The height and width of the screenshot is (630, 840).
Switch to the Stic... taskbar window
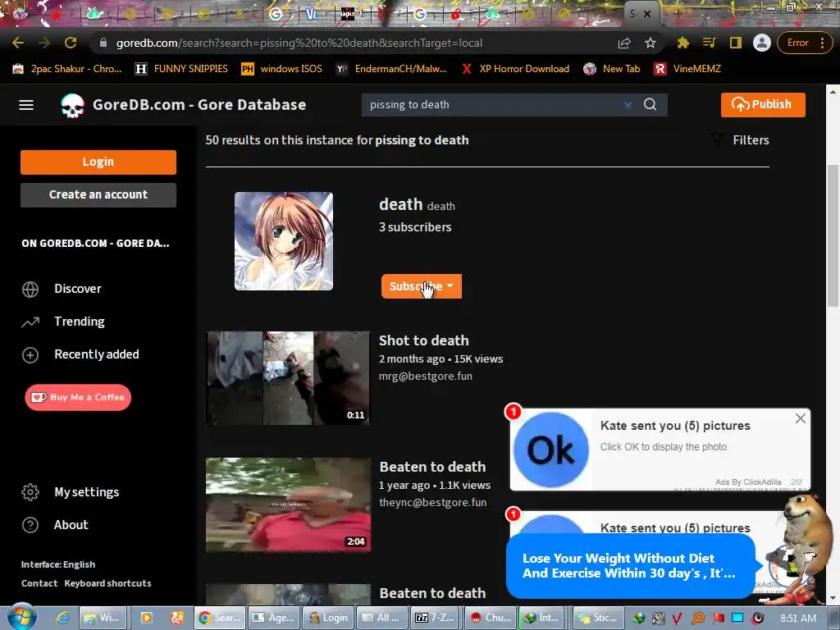(x=598, y=618)
